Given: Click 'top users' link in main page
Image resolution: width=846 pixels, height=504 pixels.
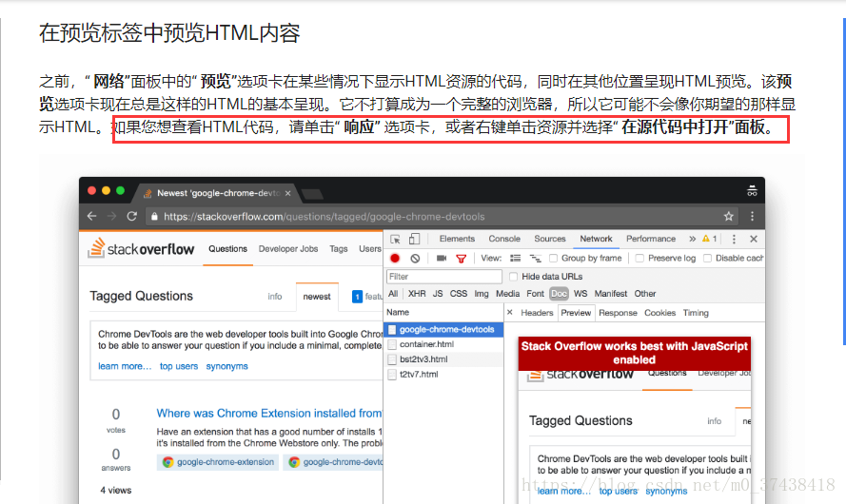Looking at the screenshot, I should click(x=179, y=366).
